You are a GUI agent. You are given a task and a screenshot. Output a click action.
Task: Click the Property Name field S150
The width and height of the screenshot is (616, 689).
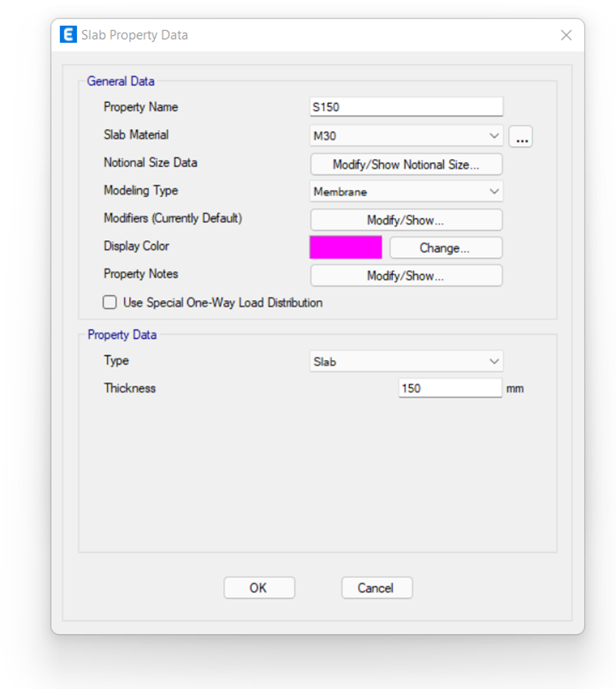coord(406,107)
